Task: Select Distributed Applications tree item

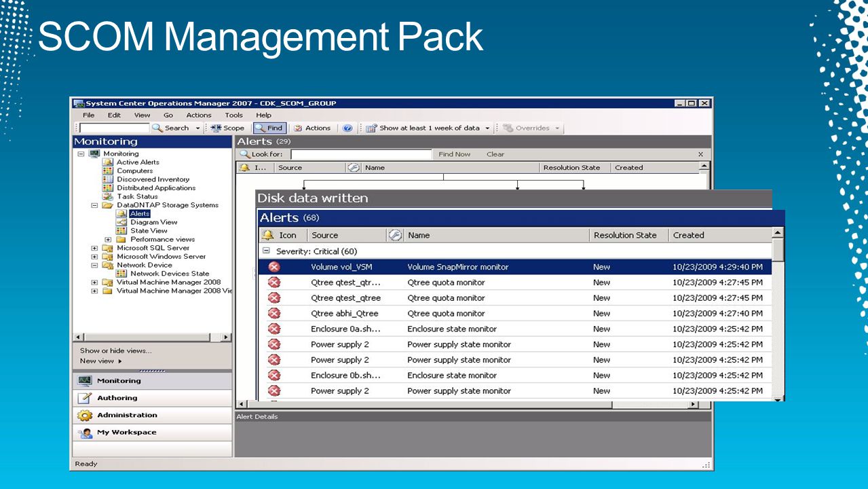Action: (156, 188)
